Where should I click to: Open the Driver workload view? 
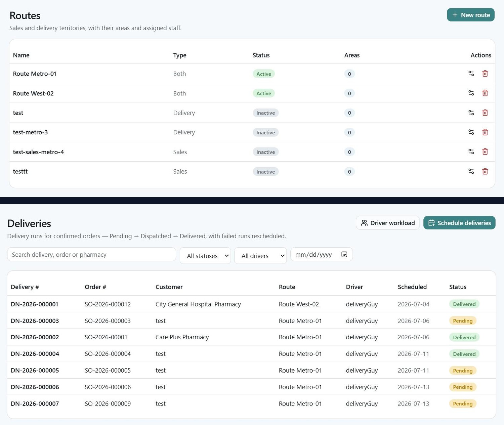[388, 223]
